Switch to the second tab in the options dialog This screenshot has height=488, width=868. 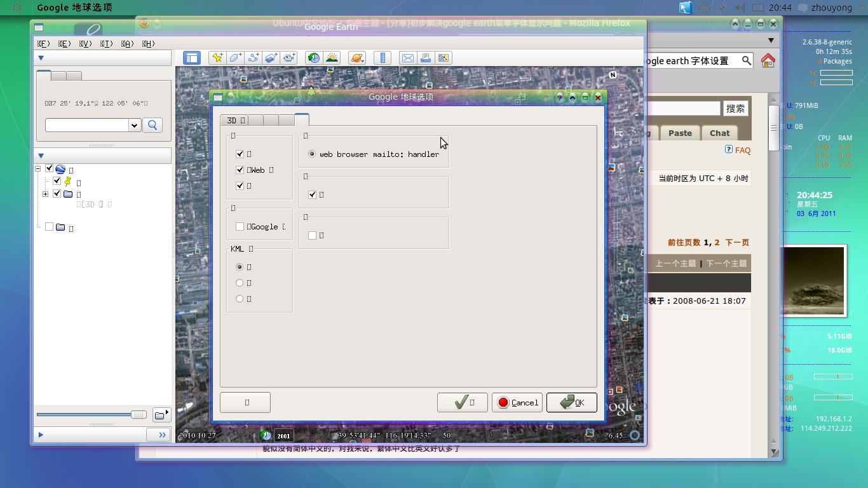255,120
